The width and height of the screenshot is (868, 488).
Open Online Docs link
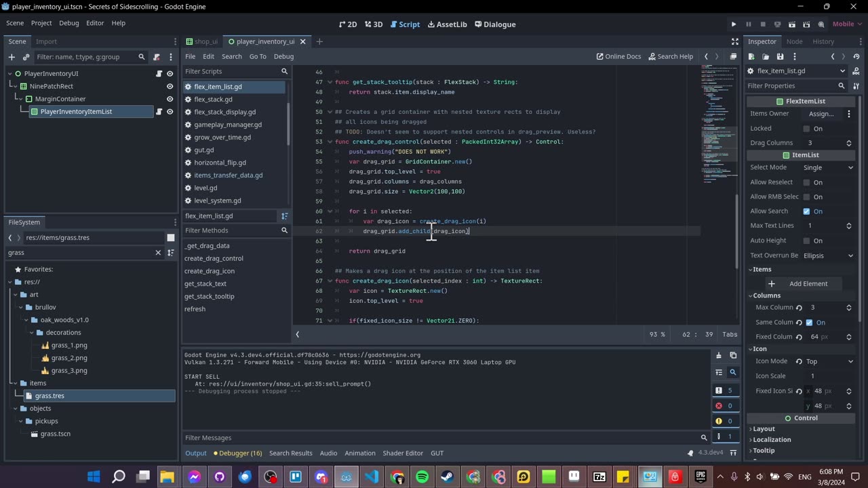point(618,57)
